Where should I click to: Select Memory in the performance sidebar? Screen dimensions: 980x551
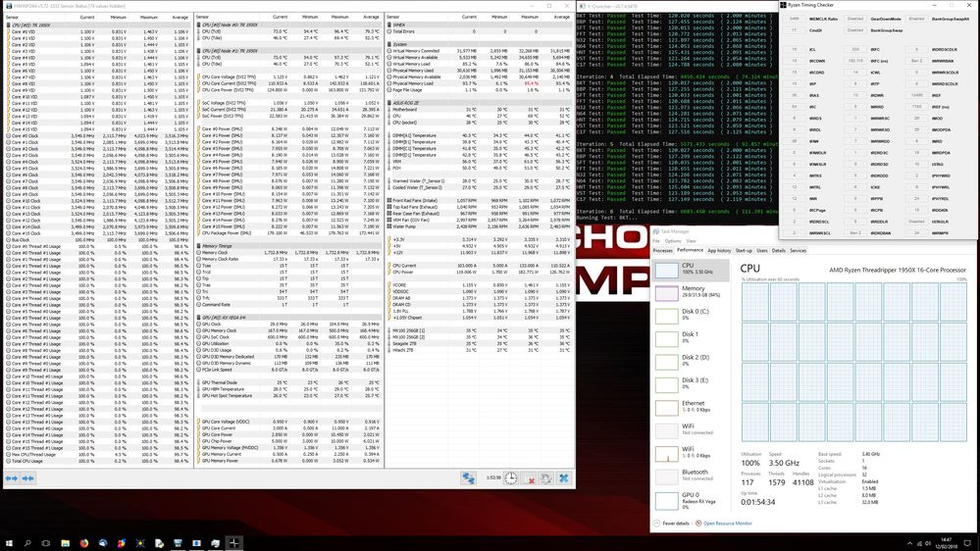click(691, 292)
